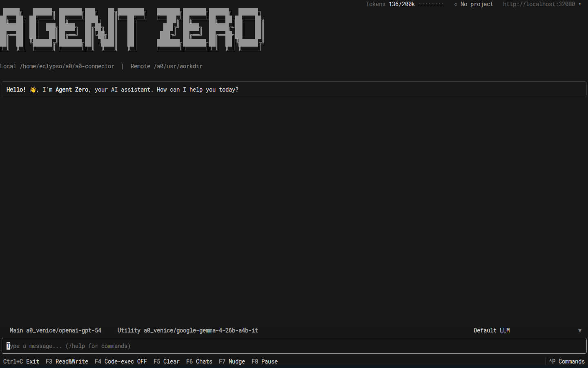588x368 pixels.
Task: Click the project circle status icon
Action: point(456,4)
